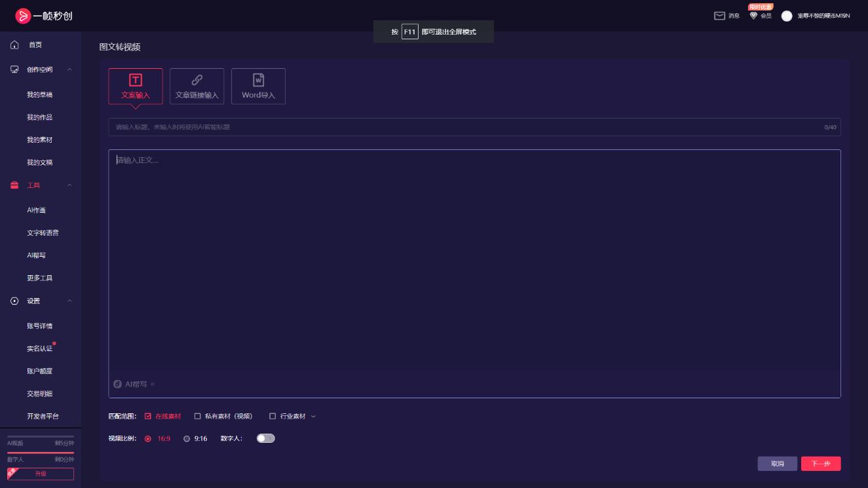Click the 数字人 quota progress bar
The width and height of the screenshot is (868, 488).
click(41, 453)
